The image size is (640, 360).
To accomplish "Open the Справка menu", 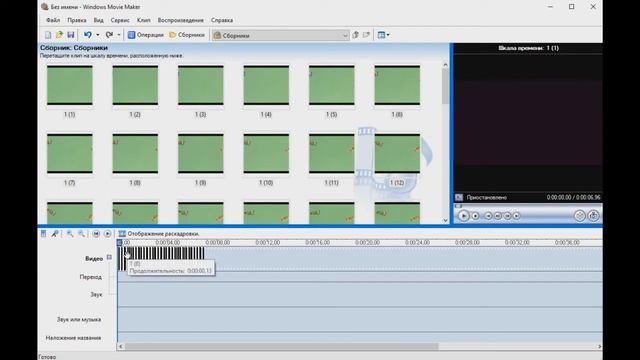I will tap(222, 20).
